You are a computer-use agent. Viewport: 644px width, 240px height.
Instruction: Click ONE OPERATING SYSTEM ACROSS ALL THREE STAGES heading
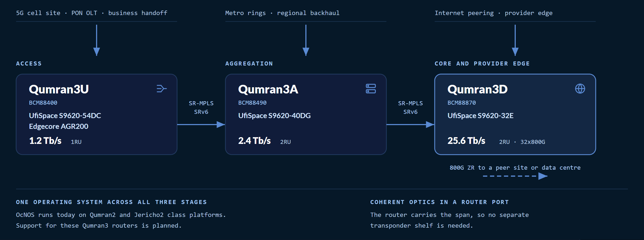(111, 202)
